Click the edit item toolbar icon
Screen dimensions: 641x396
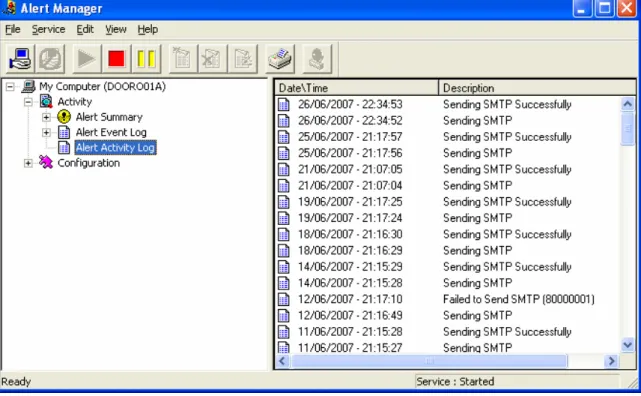(243, 59)
